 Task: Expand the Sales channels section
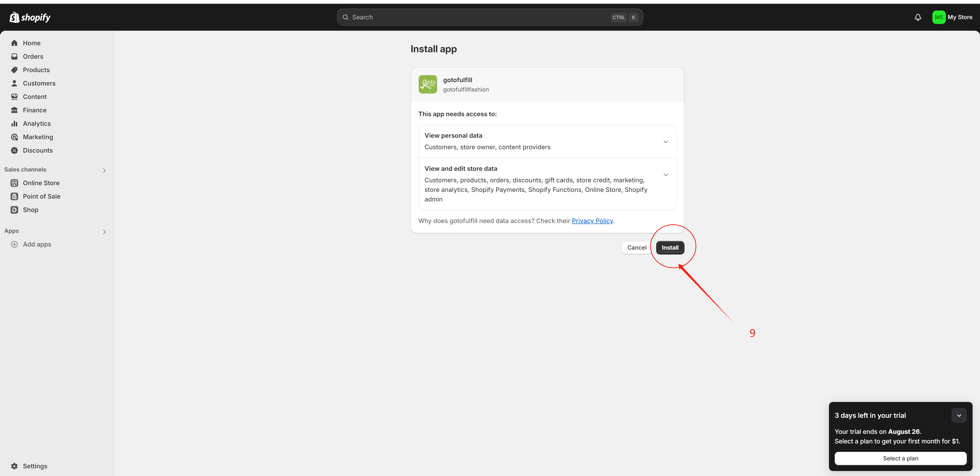[x=104, y=171]
